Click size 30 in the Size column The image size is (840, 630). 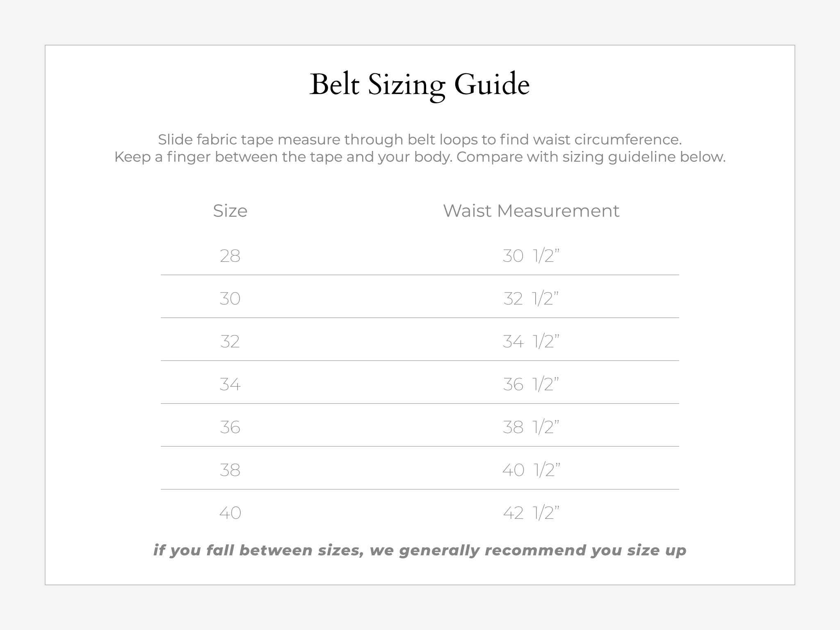pyautogui.click(x=230, y=299)
